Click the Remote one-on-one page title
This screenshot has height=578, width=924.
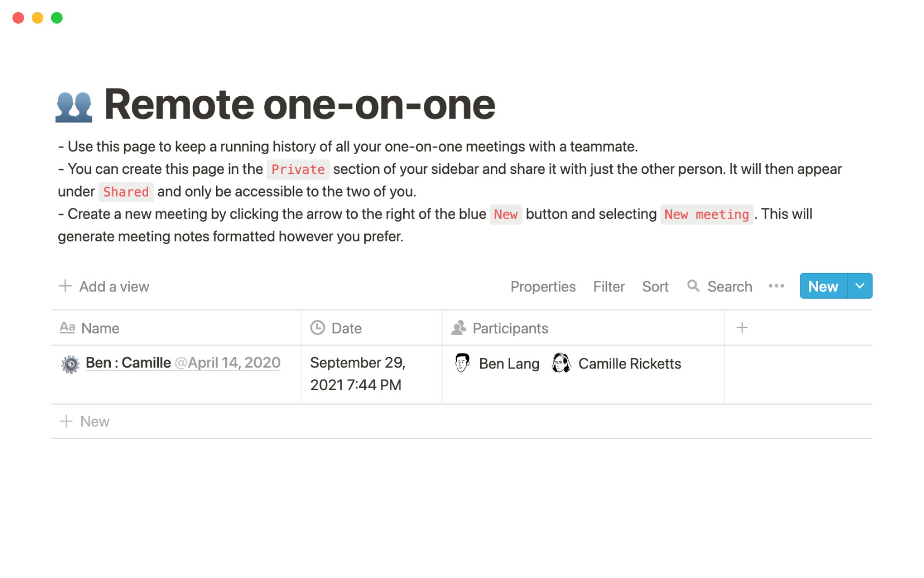(x=299, y=105)
